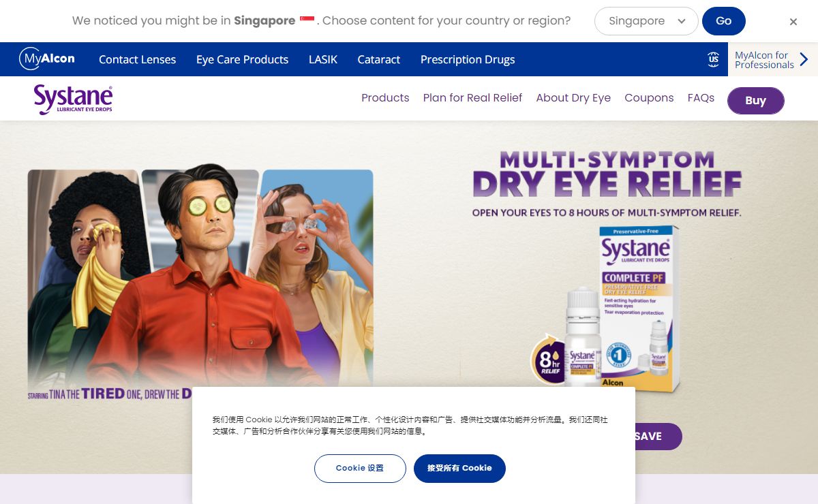Open the Coupons page

[x=649, y=97]
